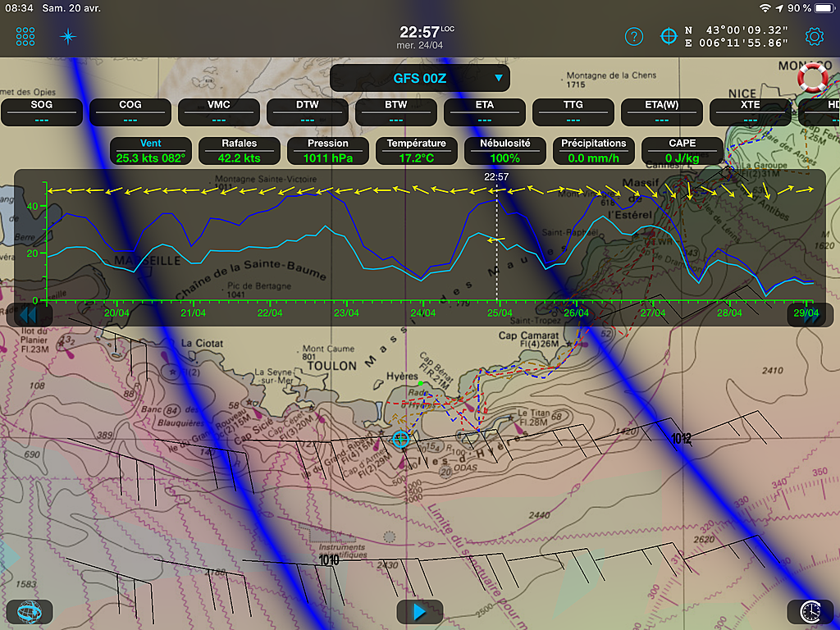The width and height of the screenshot is (840, 630).
Task: Tap the compass star icon
Action: coord(68,36)
